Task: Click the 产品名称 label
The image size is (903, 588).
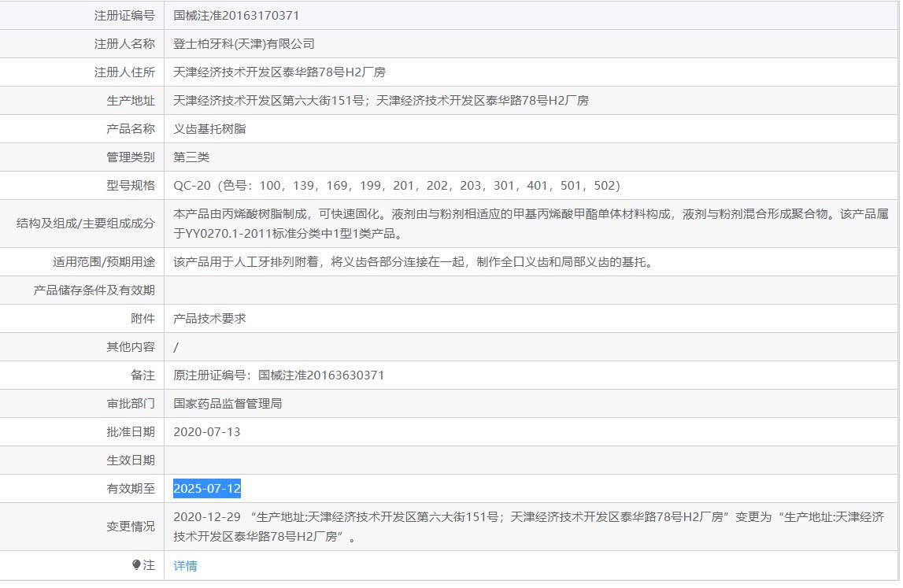Action: [x=131, y=128]
